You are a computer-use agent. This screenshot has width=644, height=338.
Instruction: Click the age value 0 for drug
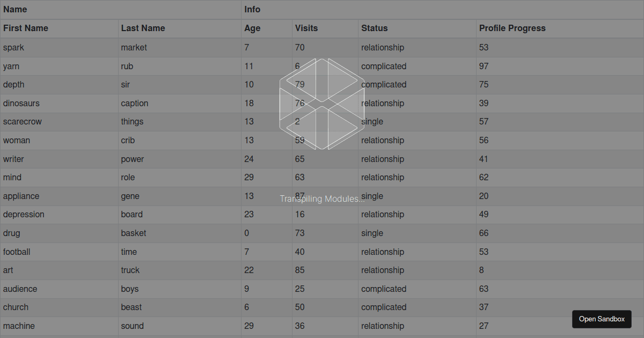click(246, 233)
